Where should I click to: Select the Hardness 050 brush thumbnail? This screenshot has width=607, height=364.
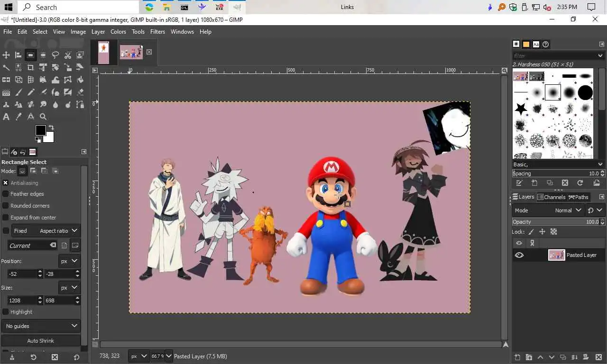pos(553,92)
